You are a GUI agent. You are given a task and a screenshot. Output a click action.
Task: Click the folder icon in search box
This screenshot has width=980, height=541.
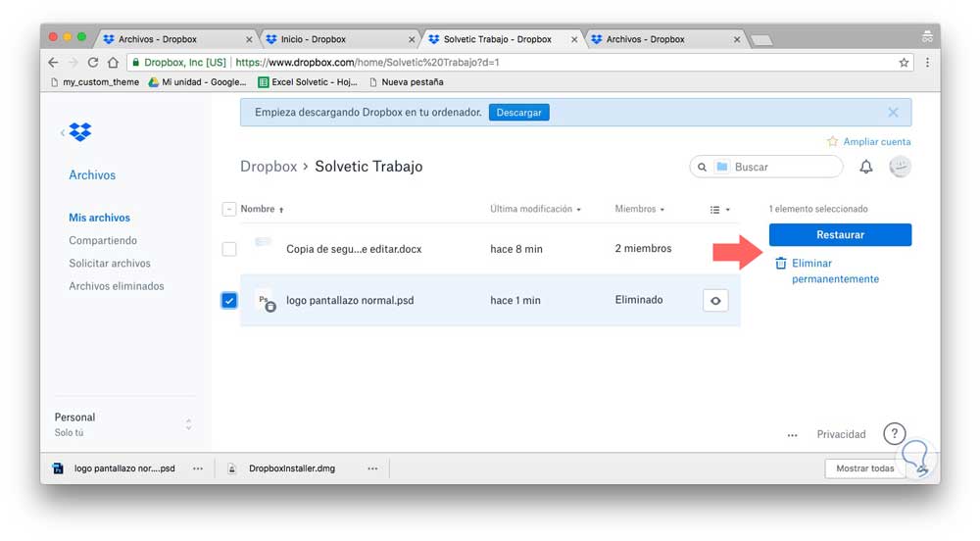click(x=722, y=167)
